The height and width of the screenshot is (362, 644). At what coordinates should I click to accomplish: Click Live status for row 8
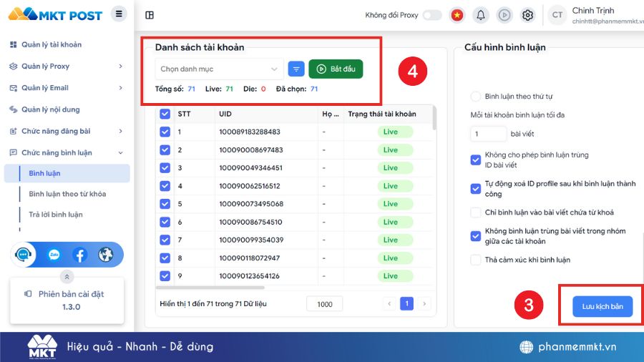394,258
